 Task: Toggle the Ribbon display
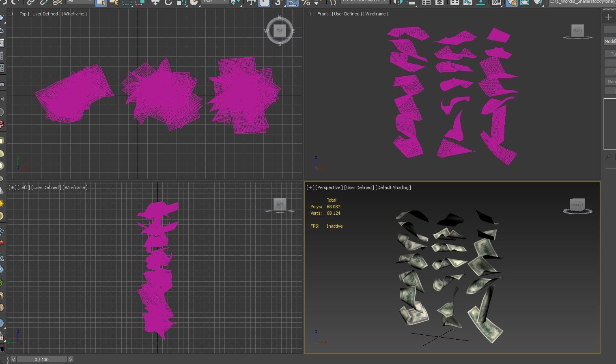point(454,2)
